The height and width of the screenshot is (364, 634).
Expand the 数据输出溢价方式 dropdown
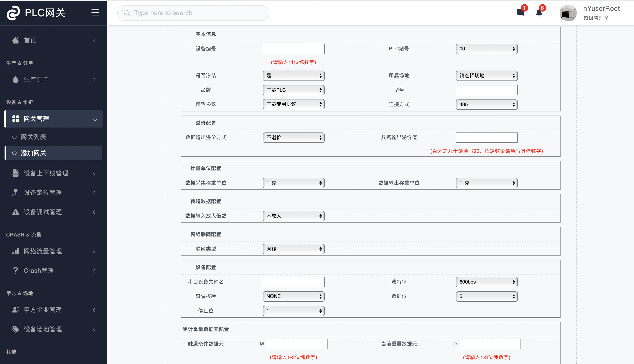293,137
